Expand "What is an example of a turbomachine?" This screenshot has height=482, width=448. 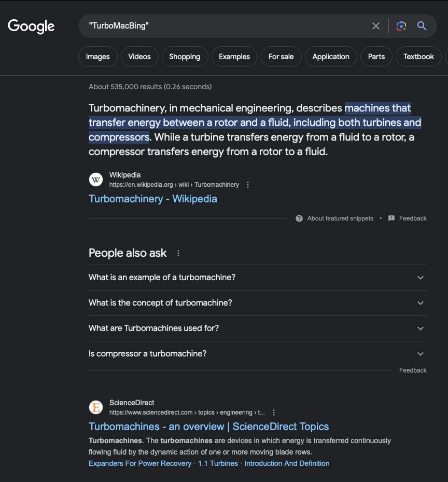[421, 278]
